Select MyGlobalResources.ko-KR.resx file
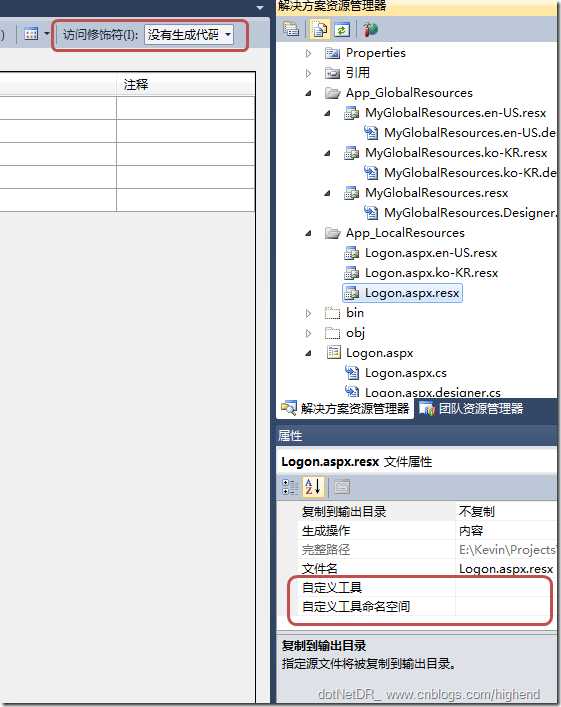561x707 pixels. [456, 153]
